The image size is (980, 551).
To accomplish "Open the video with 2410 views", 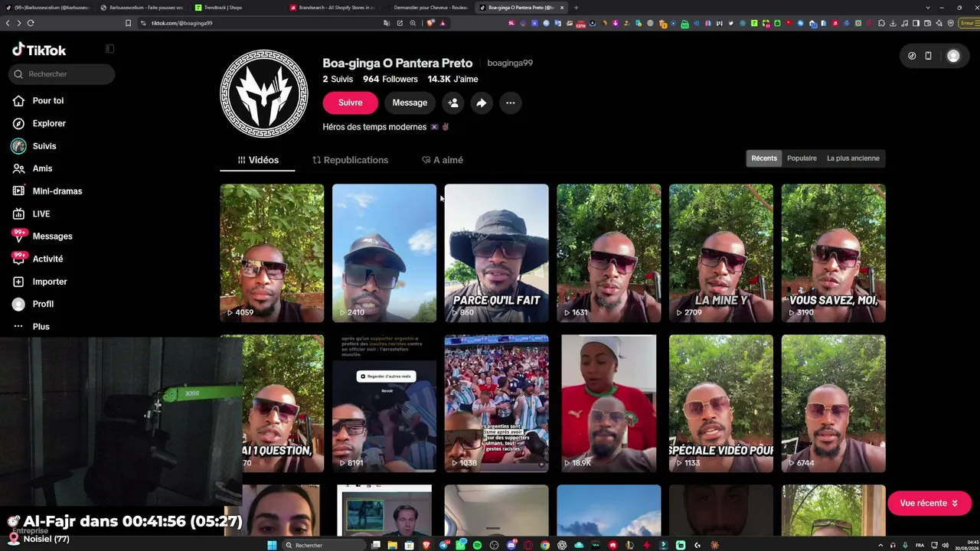I will coord(384,253).
